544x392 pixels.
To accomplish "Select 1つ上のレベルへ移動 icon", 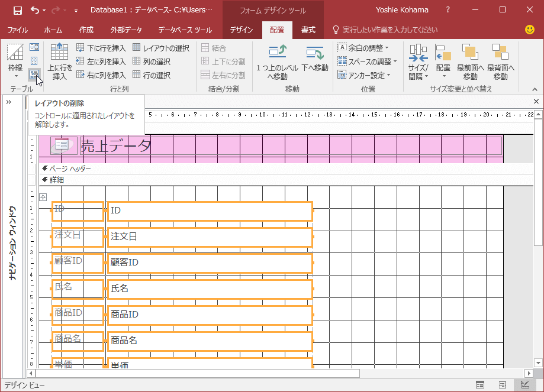I will click(277, 57).
